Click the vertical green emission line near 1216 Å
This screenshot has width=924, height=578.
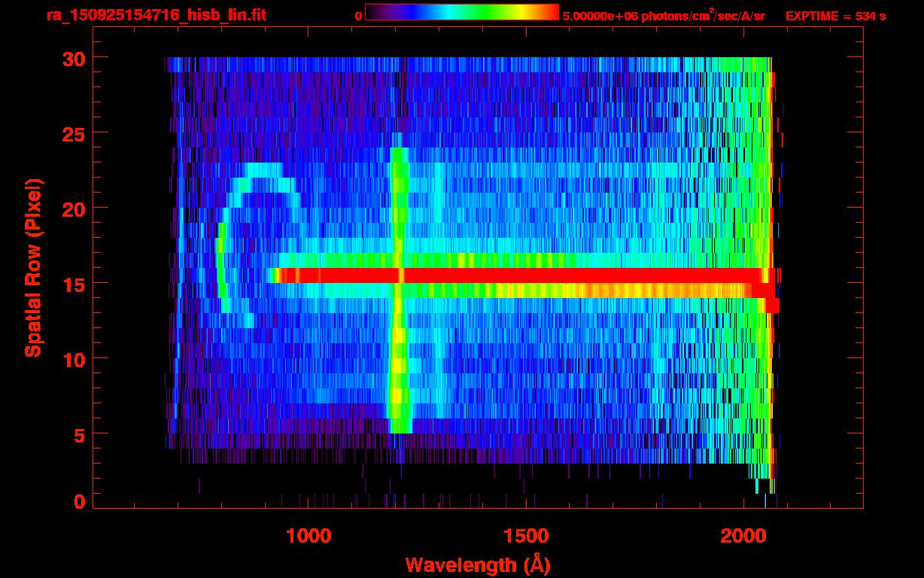pyautogui.click(x=400, y=290)
